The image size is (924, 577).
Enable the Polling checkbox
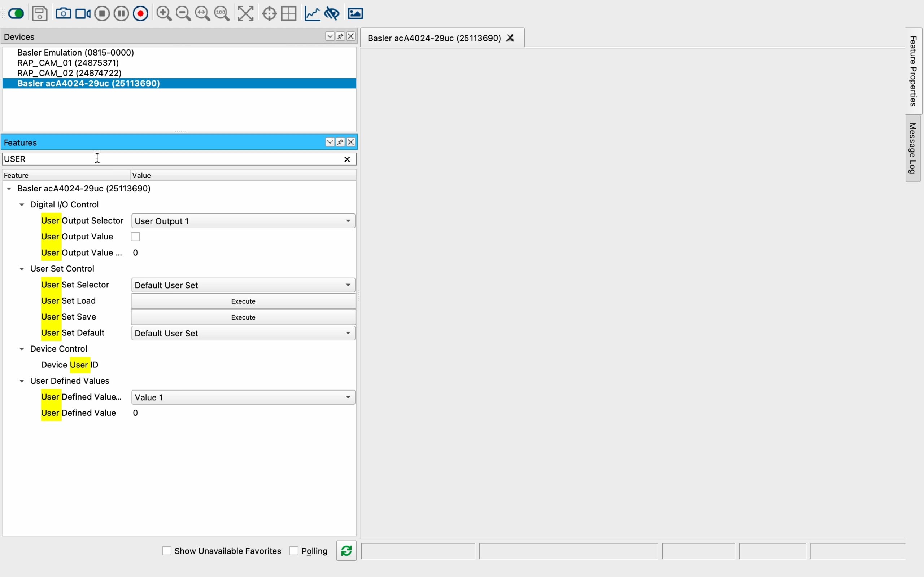click(293, 550)
